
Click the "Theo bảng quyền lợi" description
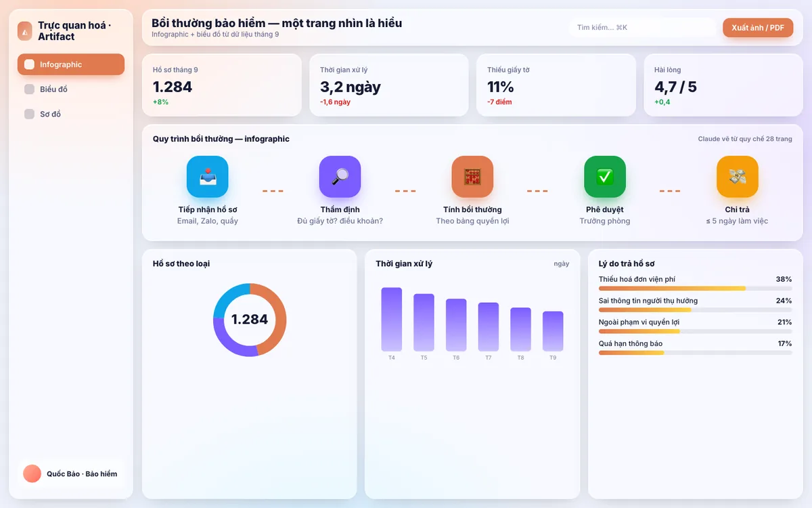click(x=472, y=221)
